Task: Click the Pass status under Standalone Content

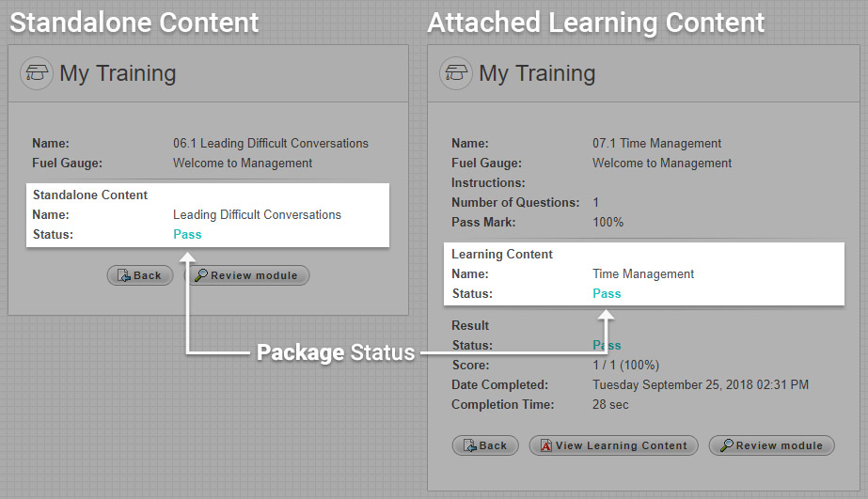Action: [x=187, y=235]
